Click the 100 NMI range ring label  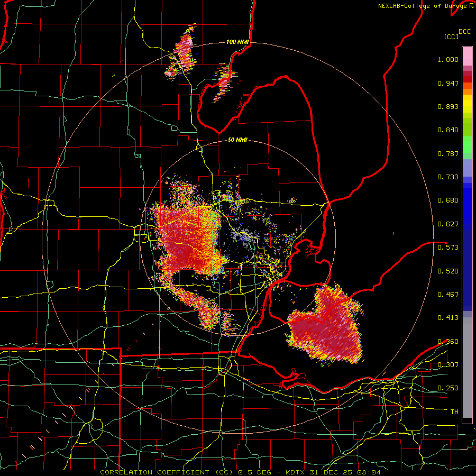pyautogui.click(x=237, y=42)
